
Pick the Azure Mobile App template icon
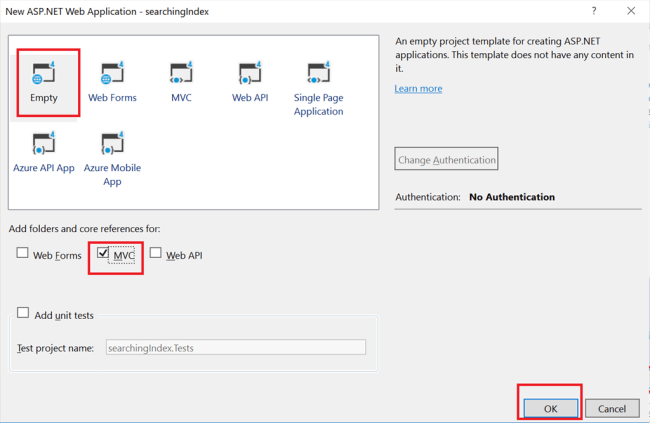click(x=112, y=143)
